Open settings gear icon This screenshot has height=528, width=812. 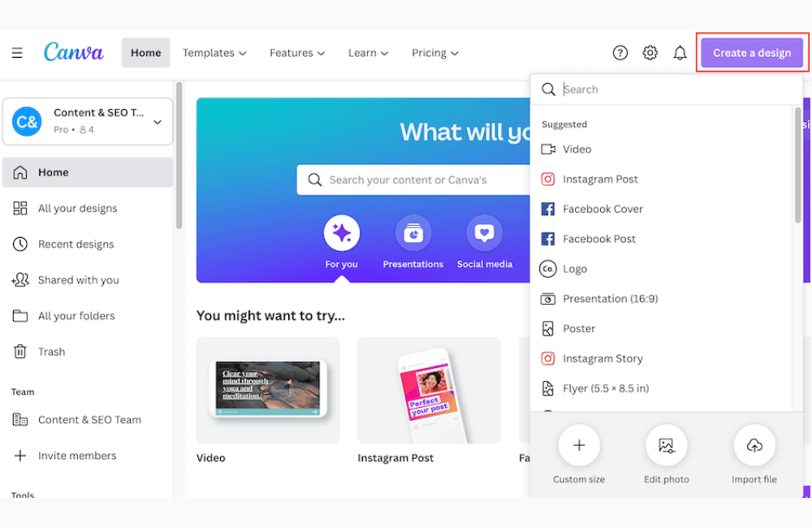(x=650, y=53)
